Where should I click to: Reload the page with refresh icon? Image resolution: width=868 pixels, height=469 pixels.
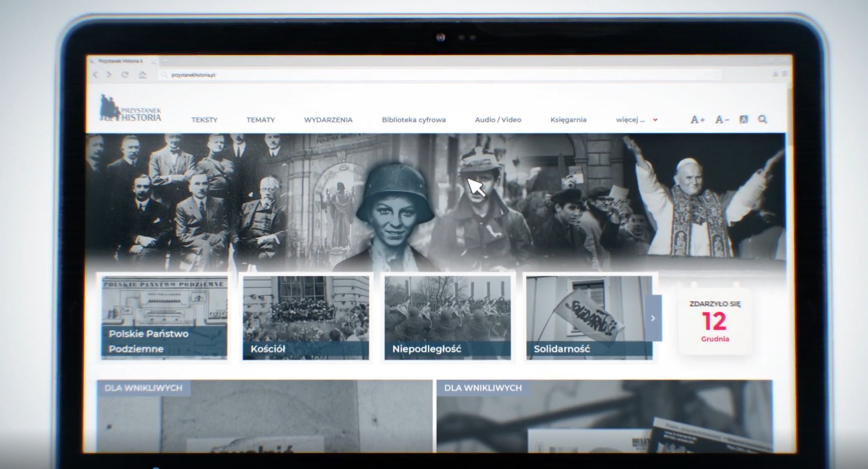coord(125,75)
